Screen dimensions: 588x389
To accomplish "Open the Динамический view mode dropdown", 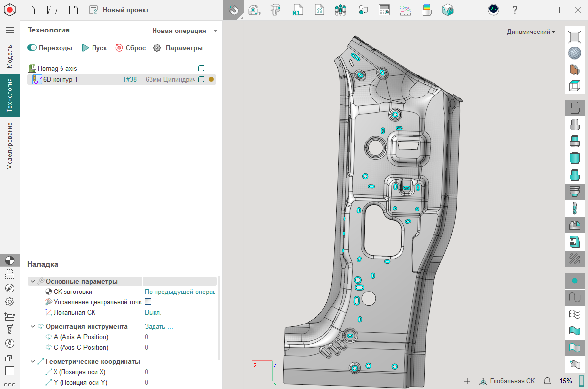I will click(x=531, y=32).
